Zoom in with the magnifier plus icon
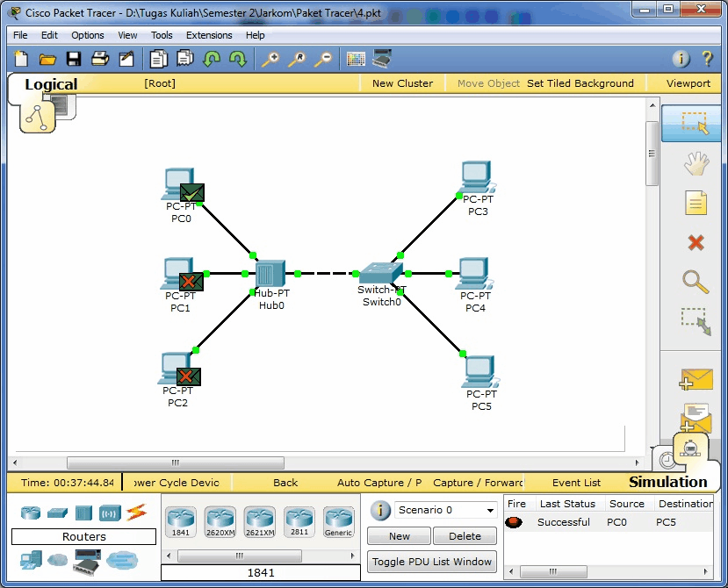728x588 pixels. point(273,59)
